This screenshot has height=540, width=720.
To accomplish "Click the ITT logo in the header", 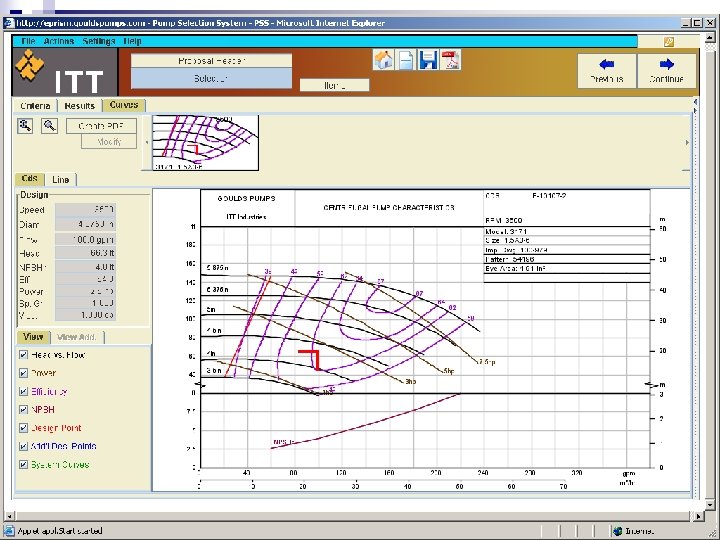I will coord(64,72).
